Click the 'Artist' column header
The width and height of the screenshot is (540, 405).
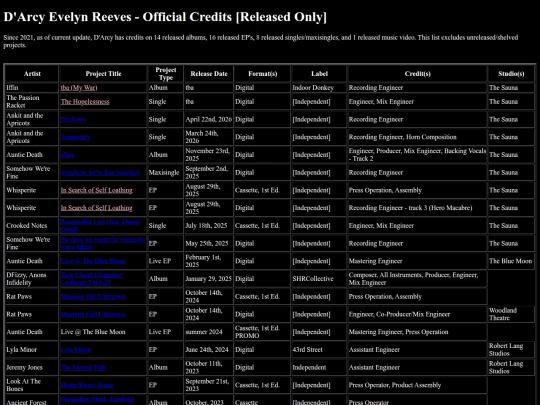[32, 74]
